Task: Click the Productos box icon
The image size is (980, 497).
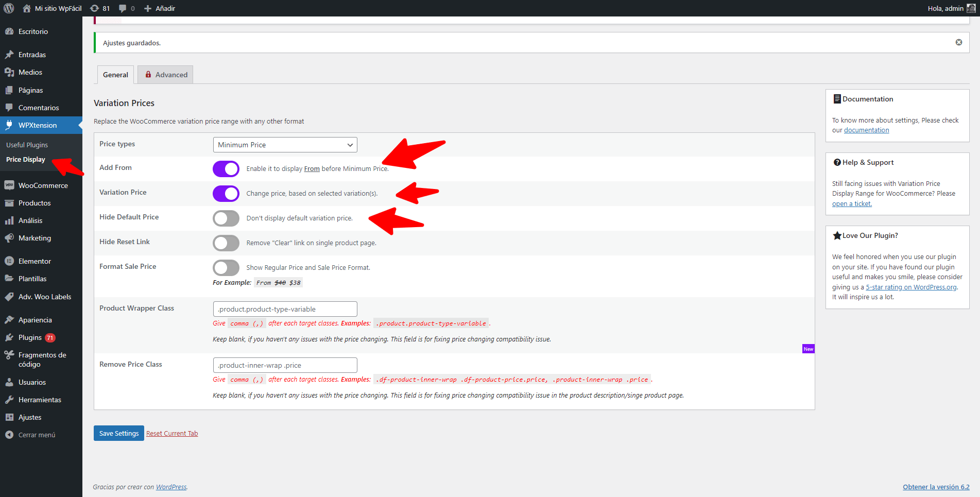Action: [x=9, y=203]
